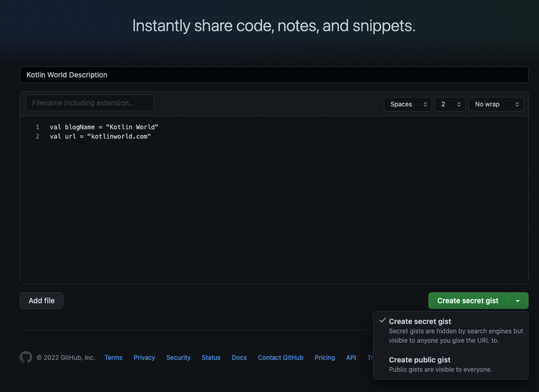Open the Status footer link
The height and width of the screenshot is (392, 539).
click(x=211, y=358)
